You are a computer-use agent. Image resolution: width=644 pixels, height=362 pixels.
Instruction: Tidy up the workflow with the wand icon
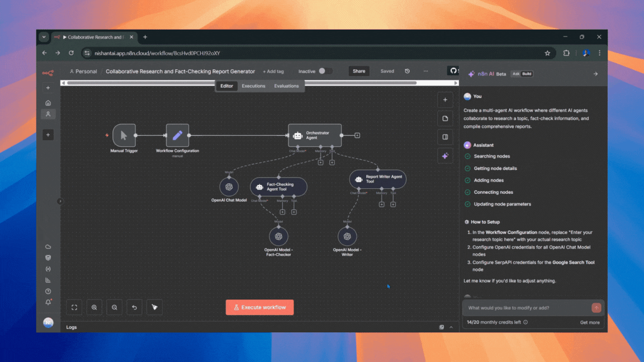[154, 307]
